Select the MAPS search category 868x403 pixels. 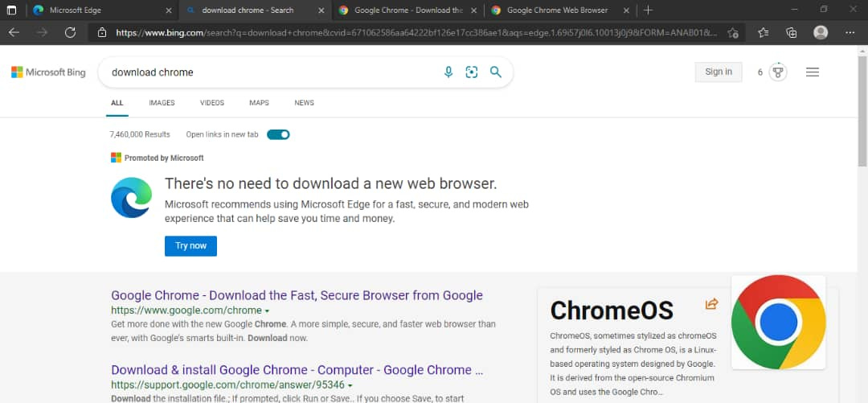click(x=259, y=102)
